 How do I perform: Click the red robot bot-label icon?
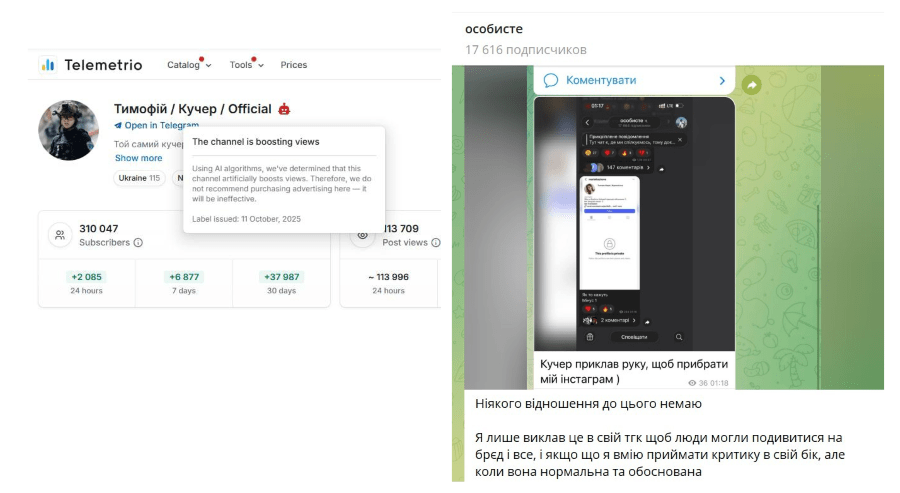click(x=284, y=109)
